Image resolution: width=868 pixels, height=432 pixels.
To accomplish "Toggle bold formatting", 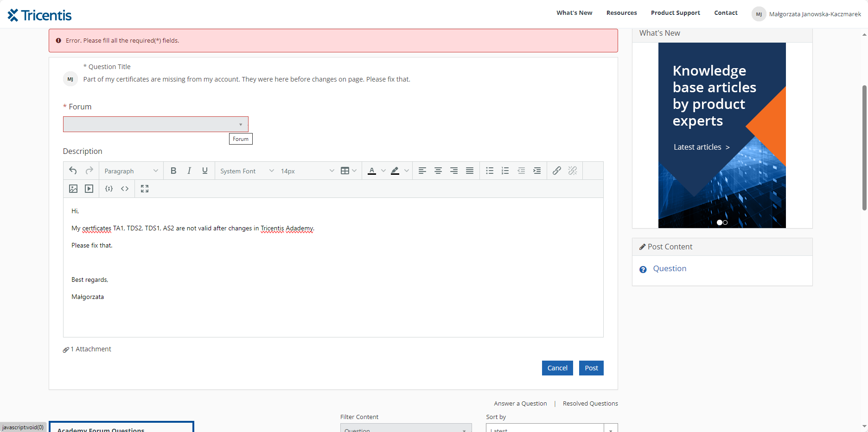I will (x=173, y=171).
